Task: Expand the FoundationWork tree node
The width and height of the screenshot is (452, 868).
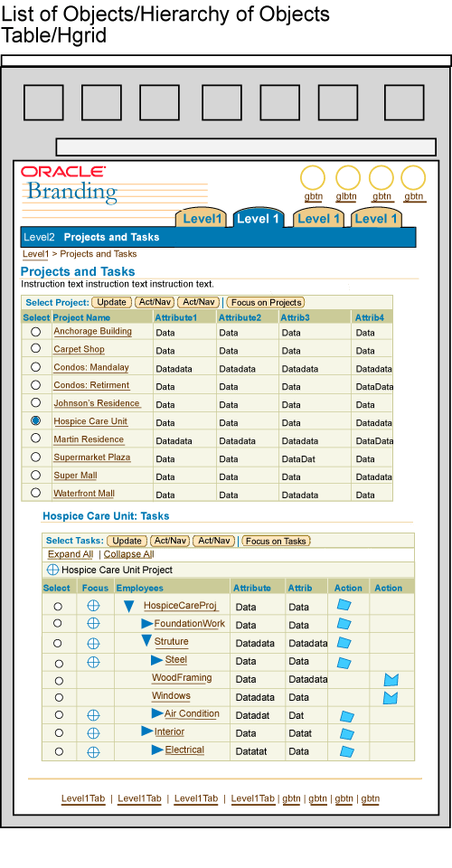Action: (x=146, y=623)
